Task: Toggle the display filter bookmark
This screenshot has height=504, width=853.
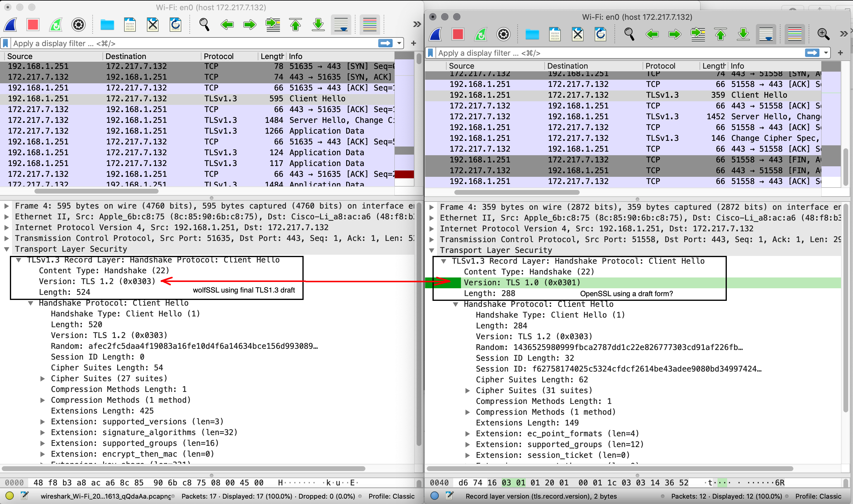Action: click(x=5, y=43)
